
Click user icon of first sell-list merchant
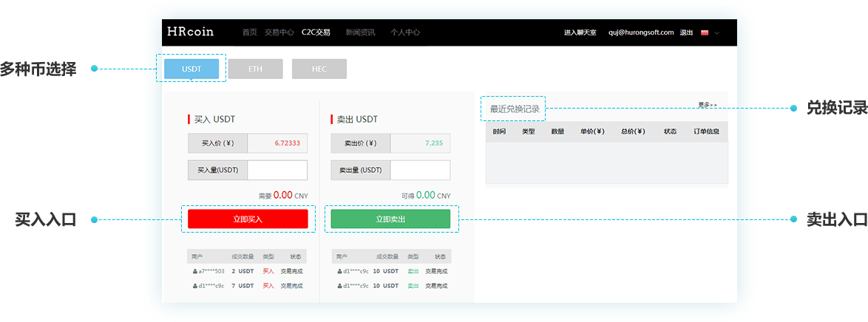point(339,271)
